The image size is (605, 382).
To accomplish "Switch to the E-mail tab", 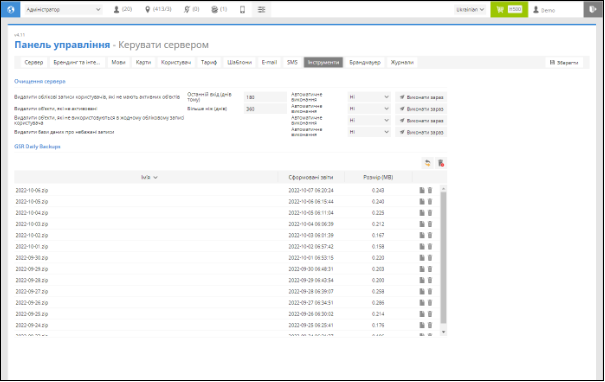I will coord(269,62).
